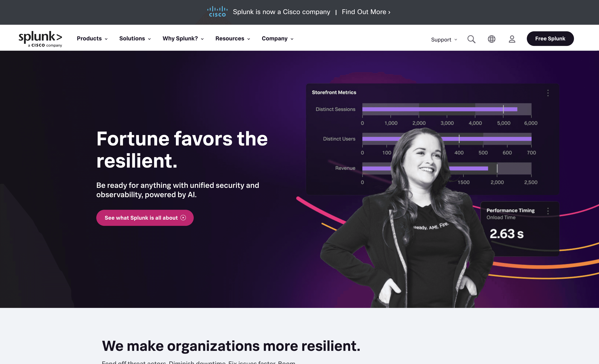Screen dimensions: 599x364
Task: Click the globe language selector icon
Action: coord(492,39)
